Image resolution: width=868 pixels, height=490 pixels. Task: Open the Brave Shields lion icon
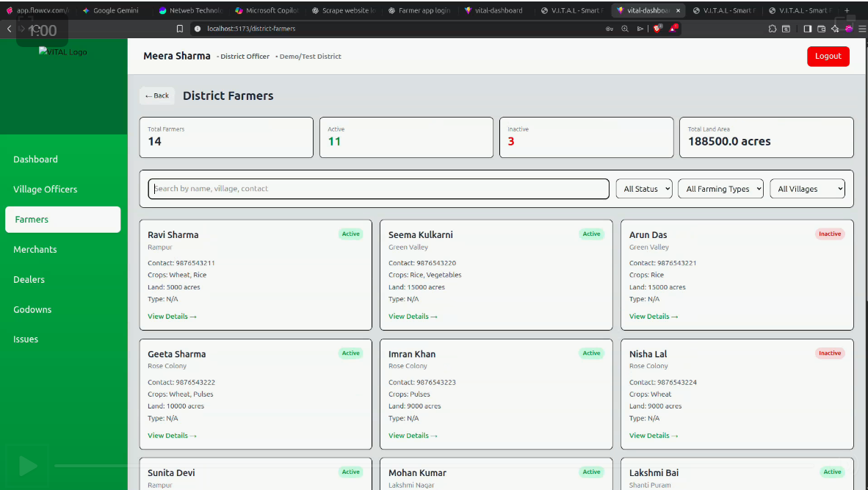pyautogui.click(x=657, y=29)
